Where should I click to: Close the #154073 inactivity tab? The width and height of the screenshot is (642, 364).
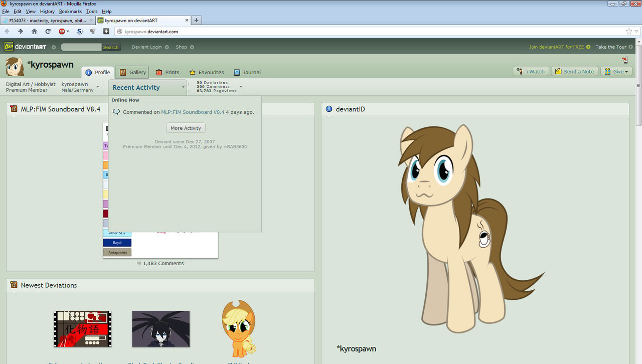(x=91, y=21)
